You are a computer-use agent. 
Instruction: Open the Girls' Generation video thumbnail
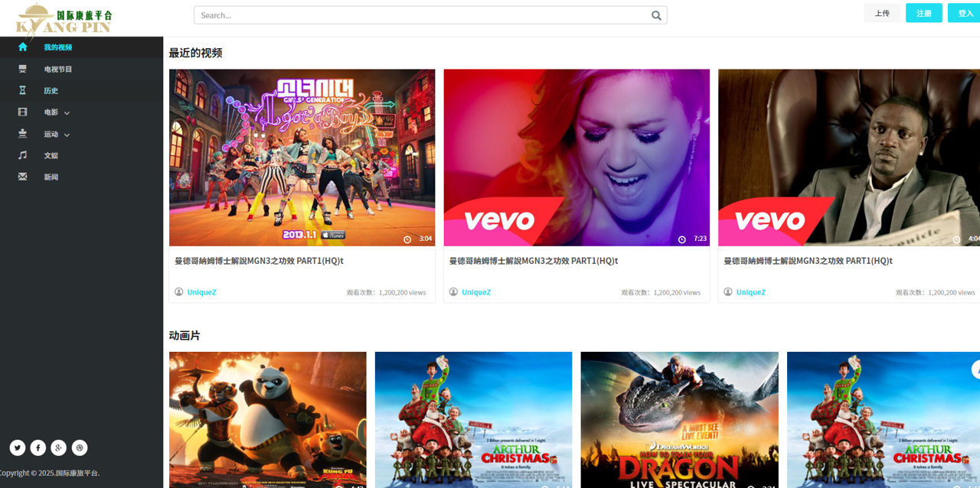[x=302, y=158]
